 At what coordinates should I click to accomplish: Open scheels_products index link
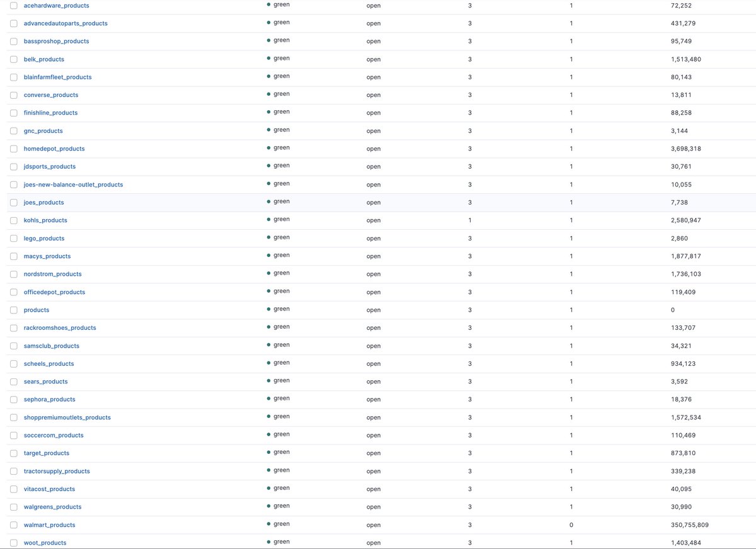[x=49, y=363]
